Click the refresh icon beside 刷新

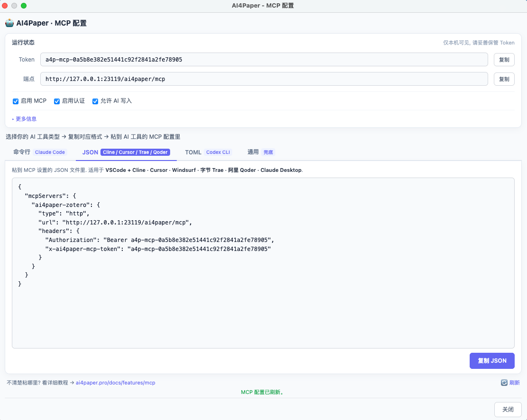(x=504, y=383)
